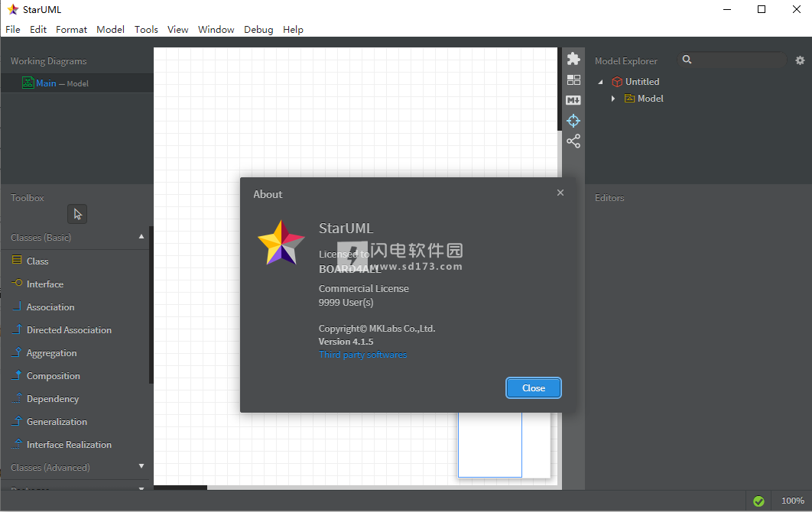Viewport: 812px width, 512px height.
Task: Open the Model menu
Action: (110, 30)
